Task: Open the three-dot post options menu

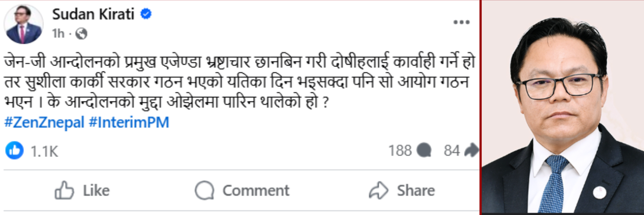Action: (x=461, y=22)
